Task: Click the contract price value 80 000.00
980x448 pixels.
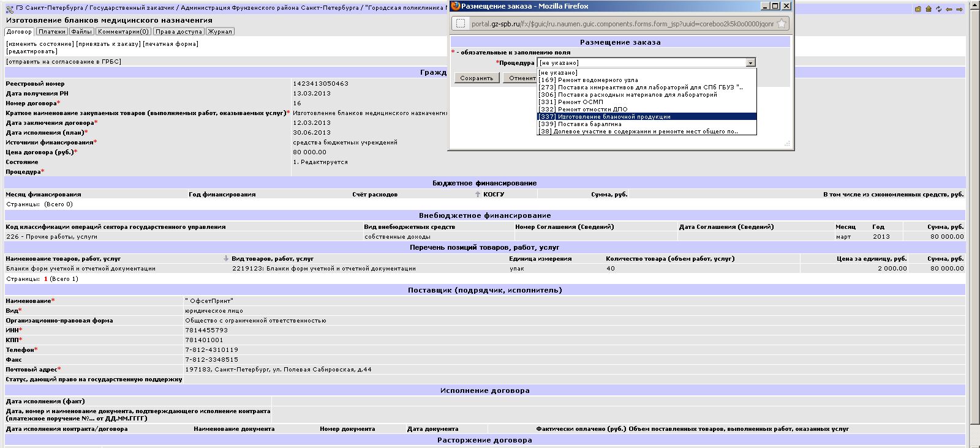Action: click(310, 152)
